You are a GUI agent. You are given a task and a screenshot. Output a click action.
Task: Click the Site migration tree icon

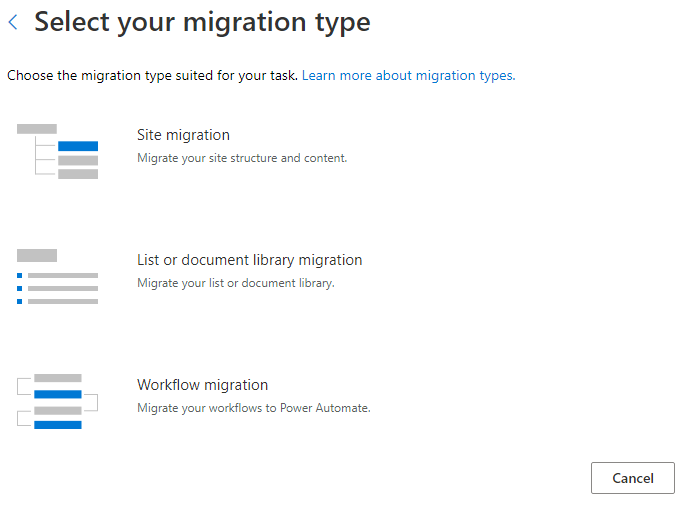pyautogui.click(x=57, y=152)
